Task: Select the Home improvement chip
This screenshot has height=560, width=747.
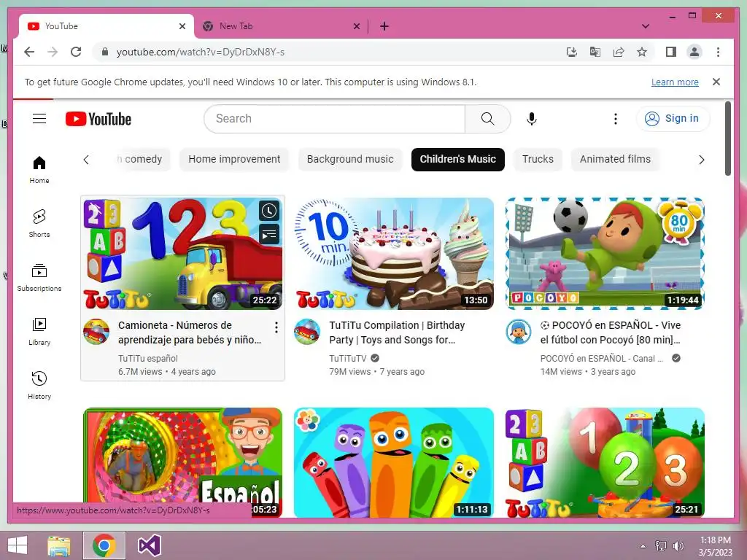Action: click(234, 159)
